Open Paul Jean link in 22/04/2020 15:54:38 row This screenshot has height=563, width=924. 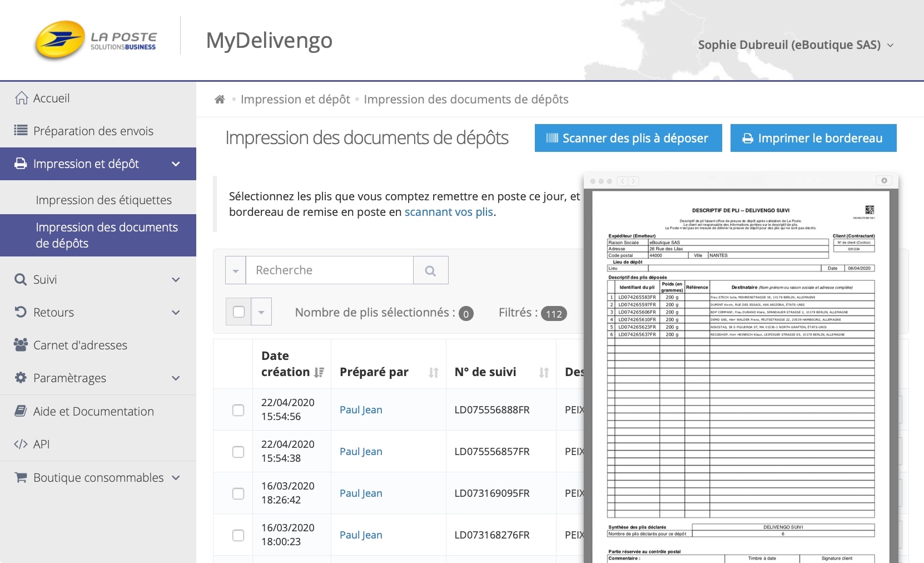pos(361,452)
